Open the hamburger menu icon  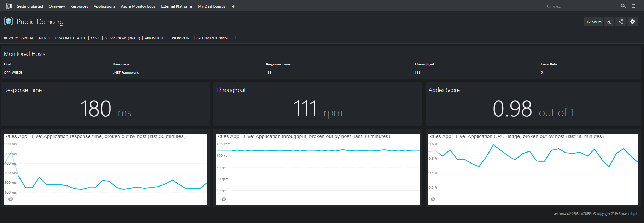(633, 6)
